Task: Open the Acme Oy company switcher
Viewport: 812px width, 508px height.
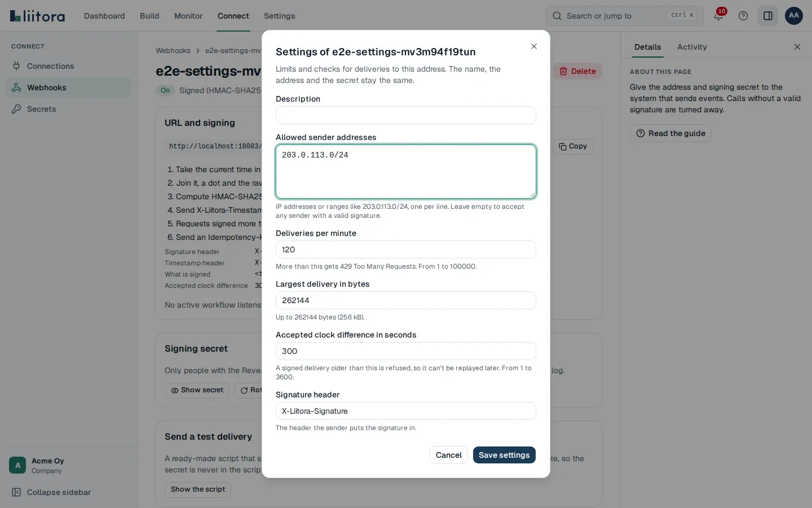Action: pos(68,466)
